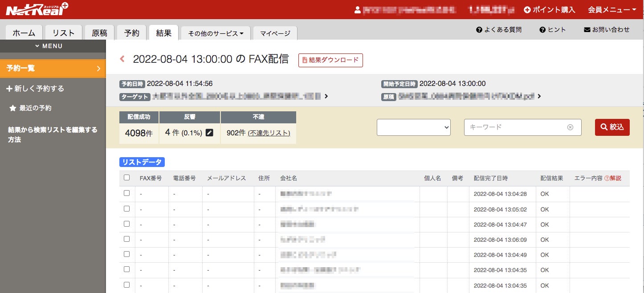Click the star icon for 最近の予約
This screenshot has height=293, width=644.
point(13,108)
